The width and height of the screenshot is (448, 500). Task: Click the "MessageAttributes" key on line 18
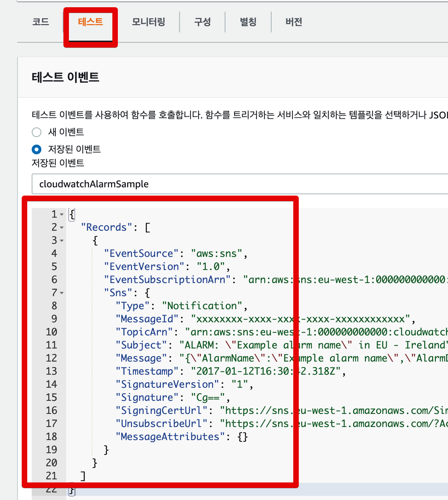click(170, 437)
